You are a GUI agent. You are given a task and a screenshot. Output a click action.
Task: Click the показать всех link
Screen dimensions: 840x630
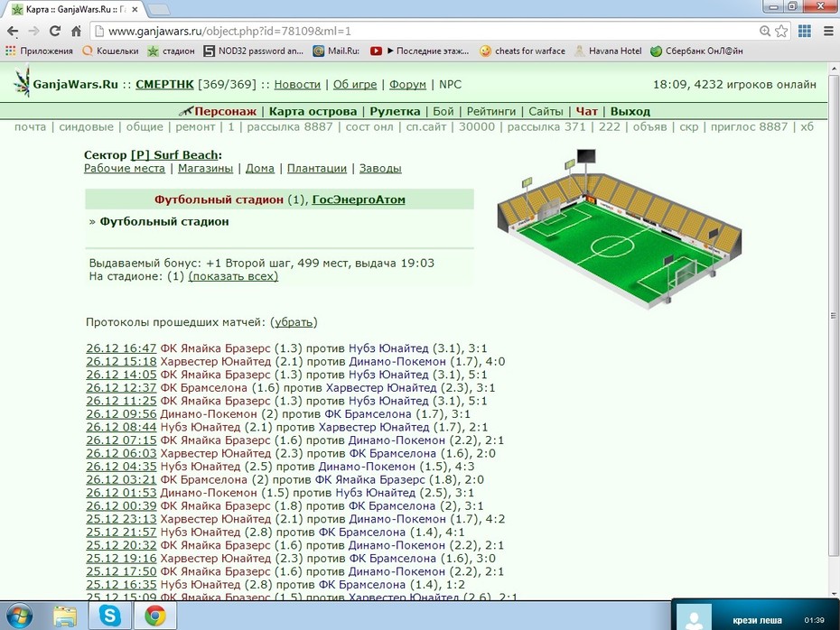click(x=233, y=276)
